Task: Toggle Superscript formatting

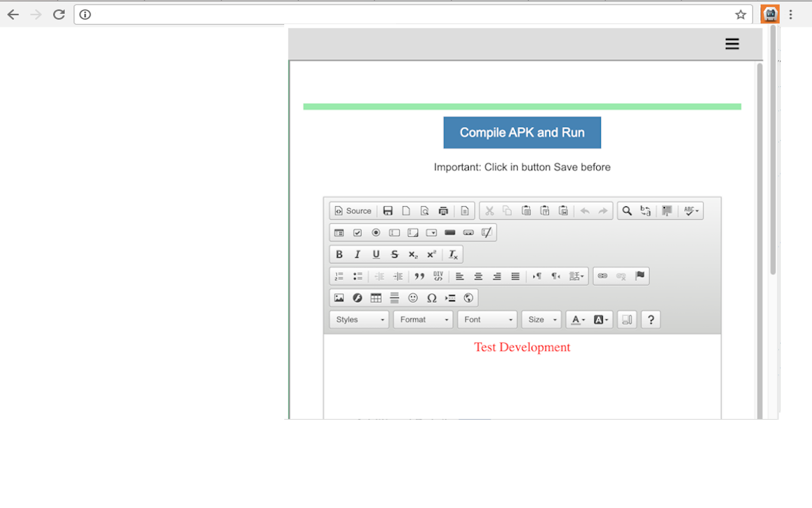Action: (x=431, y=255)
